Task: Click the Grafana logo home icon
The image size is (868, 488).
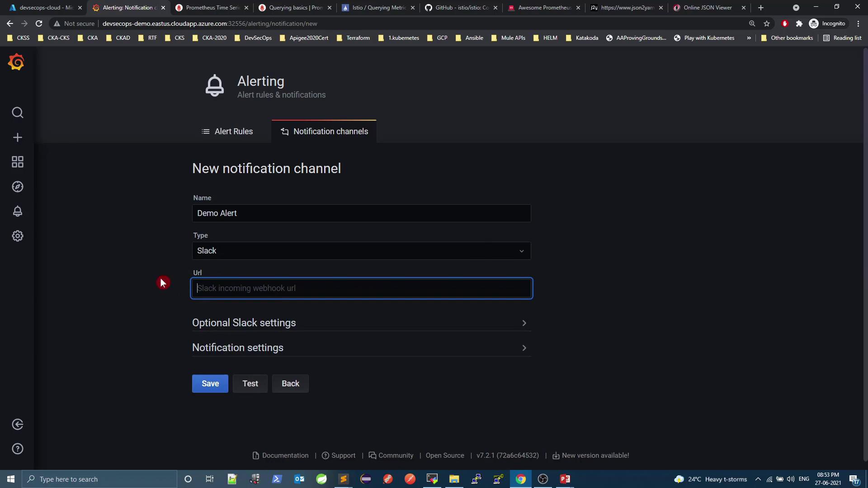Action: point(16,62)
